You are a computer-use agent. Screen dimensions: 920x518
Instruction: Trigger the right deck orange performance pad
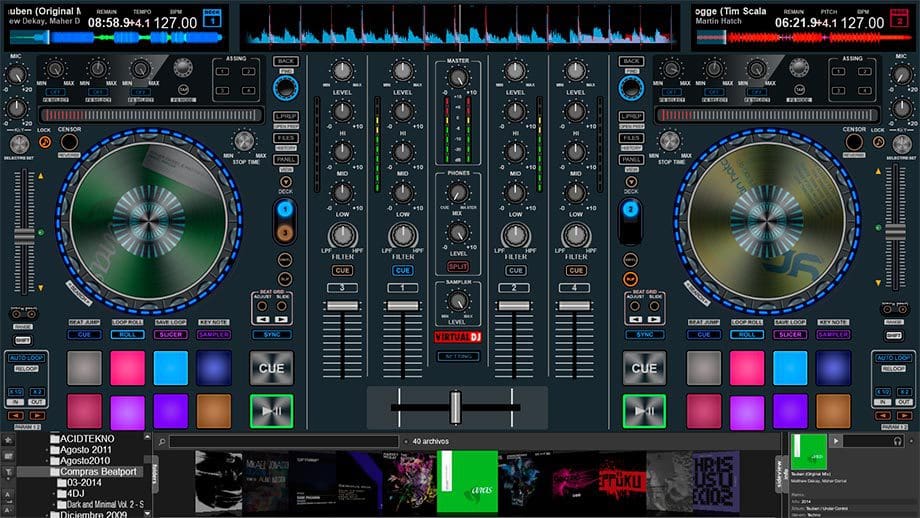click(833, 411)
